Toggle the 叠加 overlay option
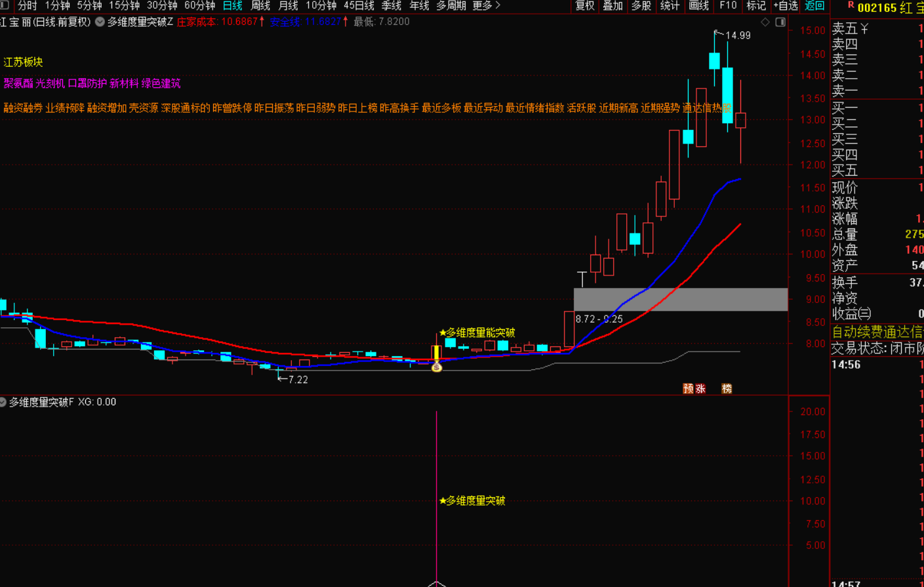The width and height of the screenshot is (924, 587). tap(613, 6)
